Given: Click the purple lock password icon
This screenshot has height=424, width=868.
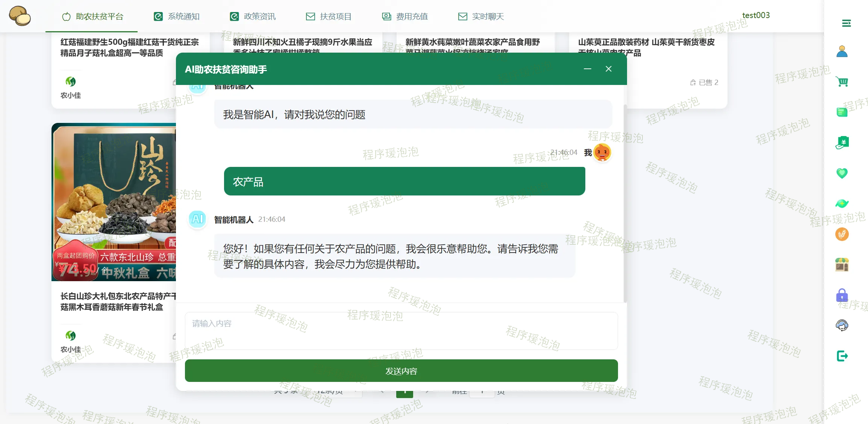Looking at the screenshot, I should tap(842, 295).
